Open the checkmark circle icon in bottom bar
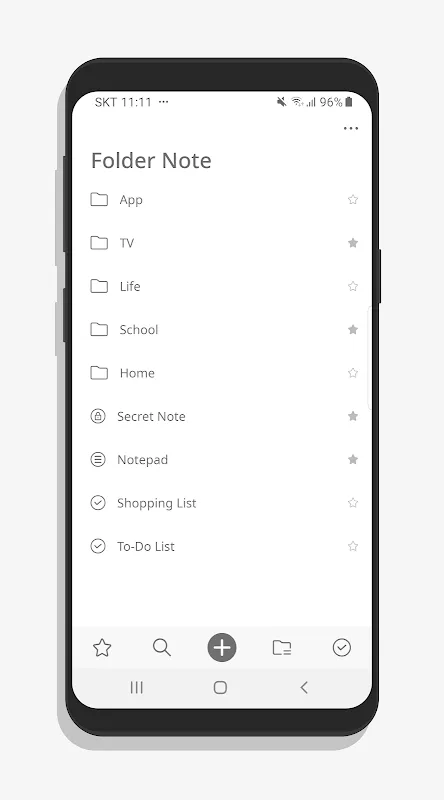Viewport: 444px width, 800px height. click(x=341, y=647)
